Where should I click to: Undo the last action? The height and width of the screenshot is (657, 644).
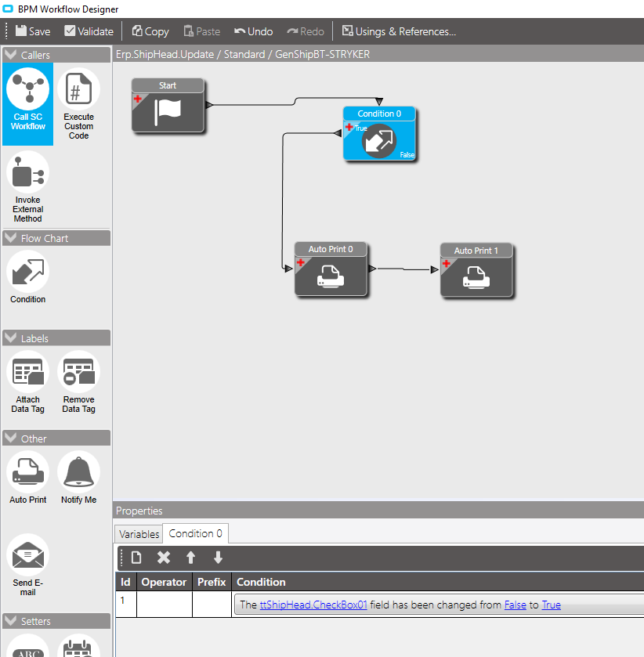click(253, 31)
